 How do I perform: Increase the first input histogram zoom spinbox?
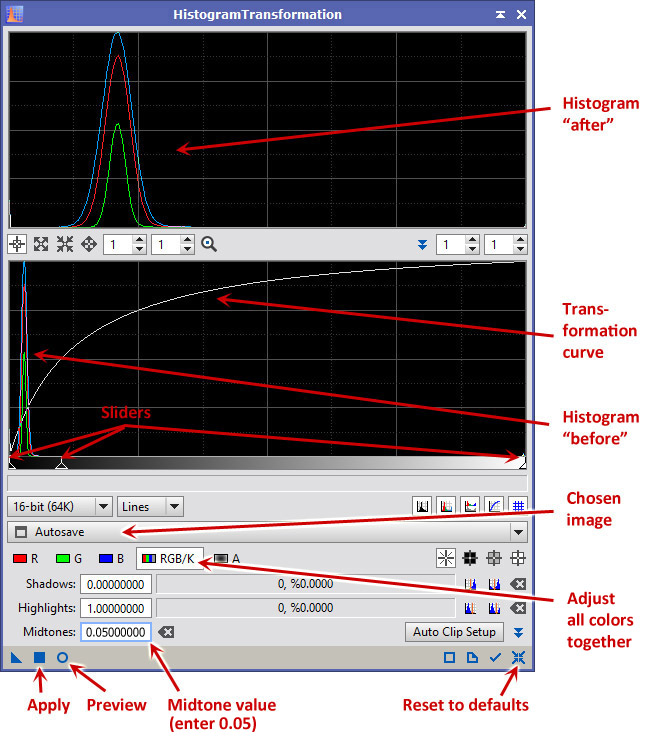tap(139, 240)
